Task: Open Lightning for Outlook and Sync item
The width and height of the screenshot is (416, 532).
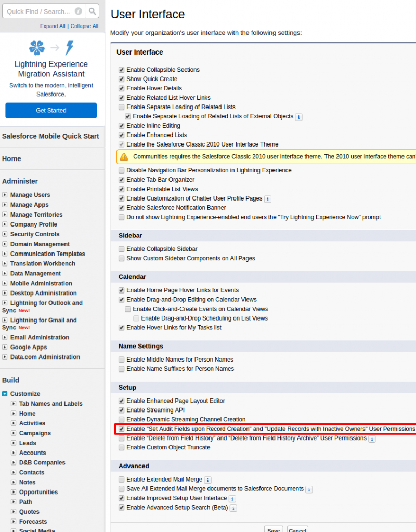Action: pyautogui.click(x=42, y=307)
